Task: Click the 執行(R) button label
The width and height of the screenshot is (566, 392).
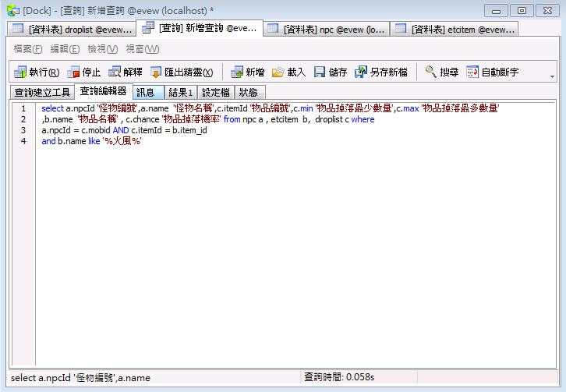Action: (44, 72)
